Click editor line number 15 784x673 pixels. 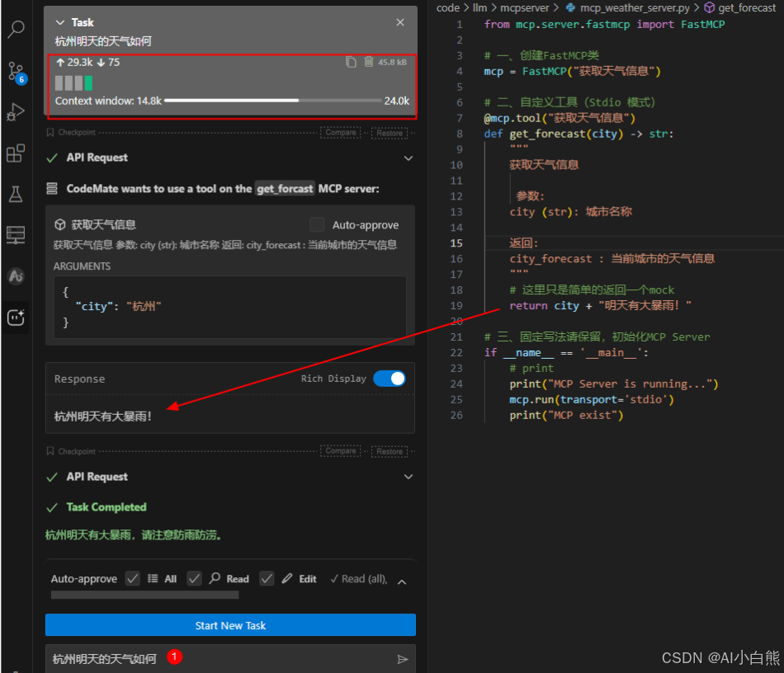[x=456, y=243]
